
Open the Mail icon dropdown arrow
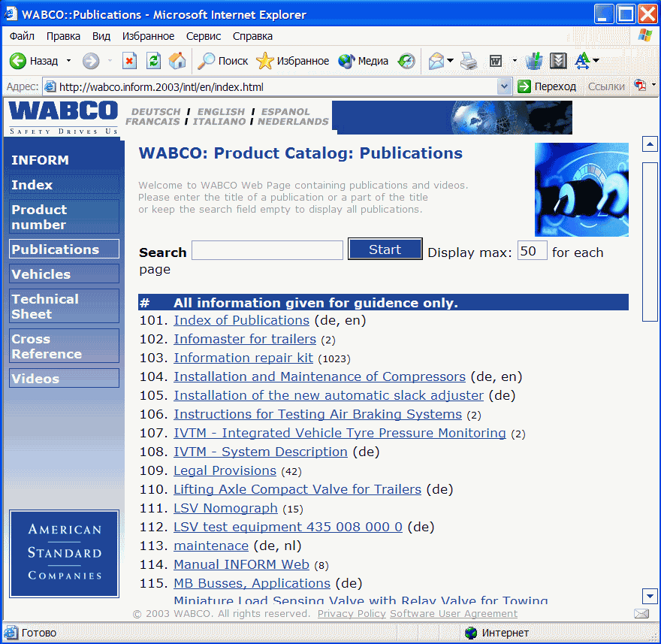450,61
